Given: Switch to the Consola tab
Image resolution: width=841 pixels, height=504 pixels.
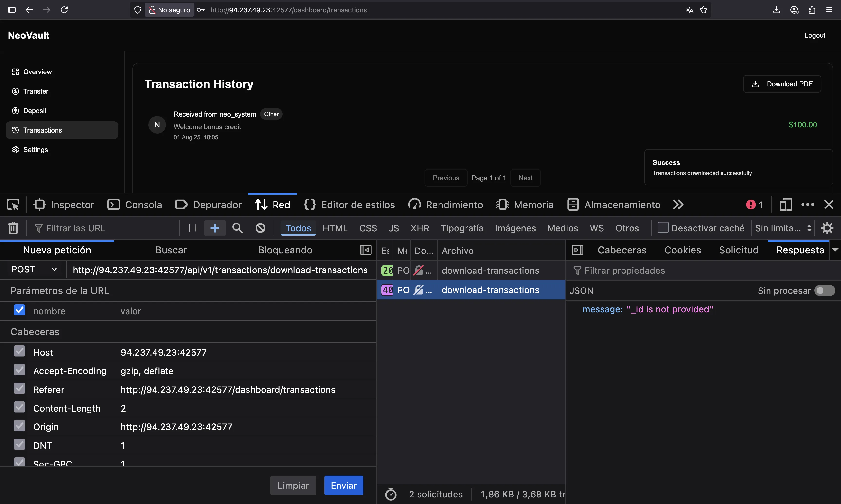Looking at the screenshot, I should pos(135,205).
